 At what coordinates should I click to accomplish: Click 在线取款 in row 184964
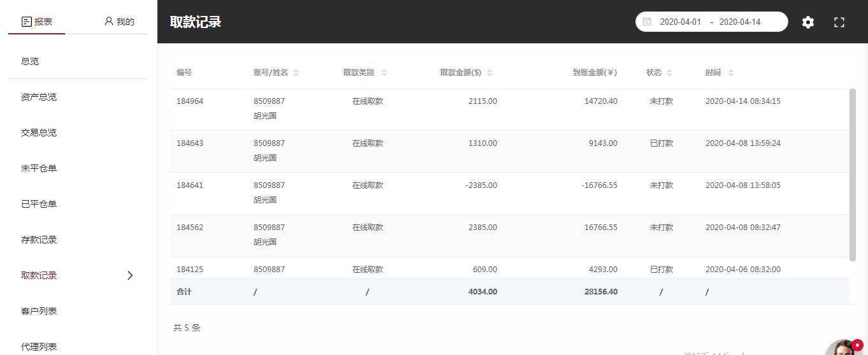coord(368,101)
